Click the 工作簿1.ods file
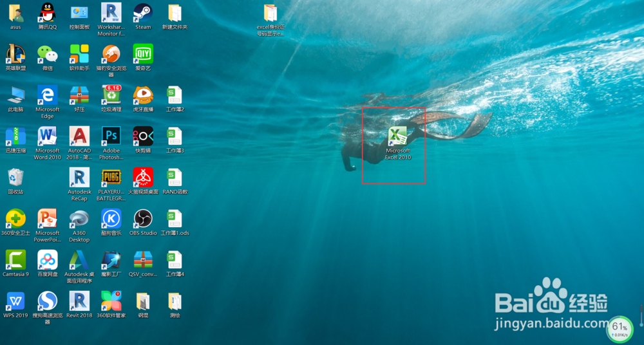This screenshot has height=345, width=644. click(x=175, y=222)
